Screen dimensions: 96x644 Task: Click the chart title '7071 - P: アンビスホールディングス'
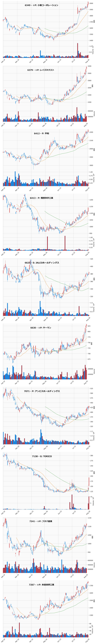(42, 391)
